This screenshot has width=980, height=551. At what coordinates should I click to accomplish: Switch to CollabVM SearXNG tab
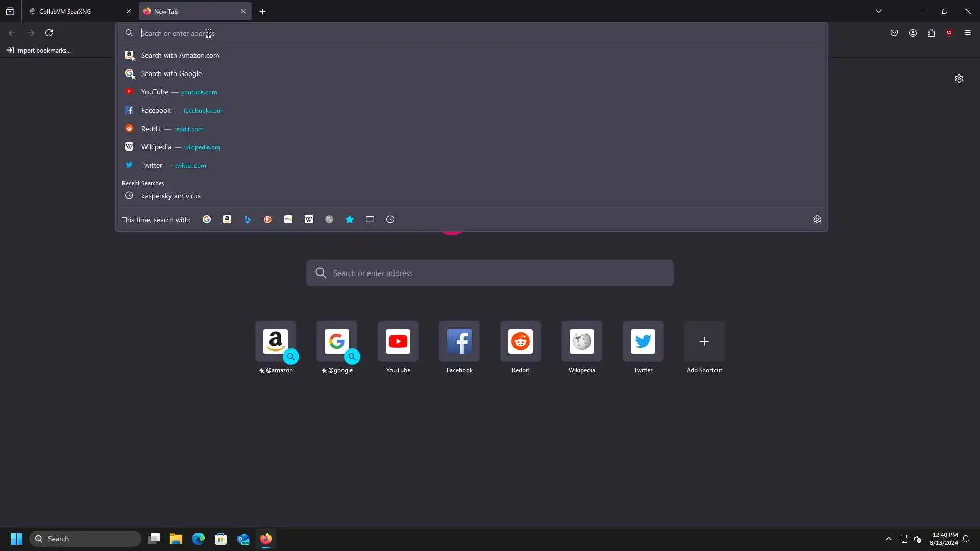tap(77, 11)
